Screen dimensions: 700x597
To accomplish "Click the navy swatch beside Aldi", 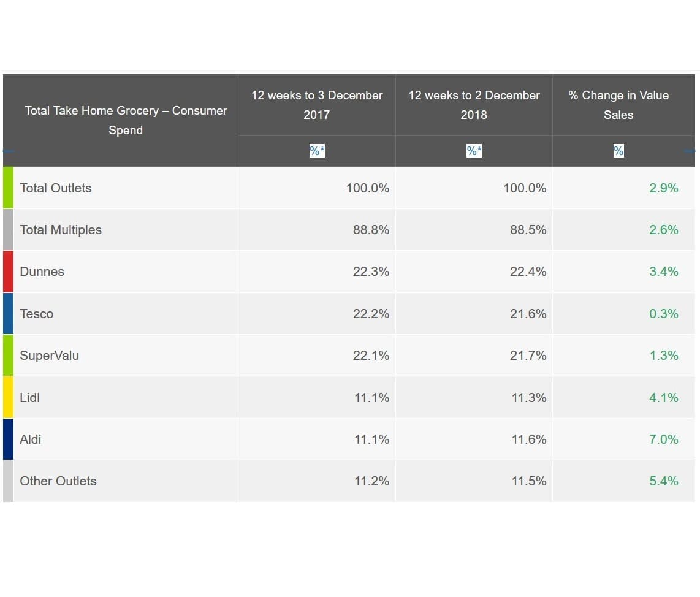I will coord(8,439).
